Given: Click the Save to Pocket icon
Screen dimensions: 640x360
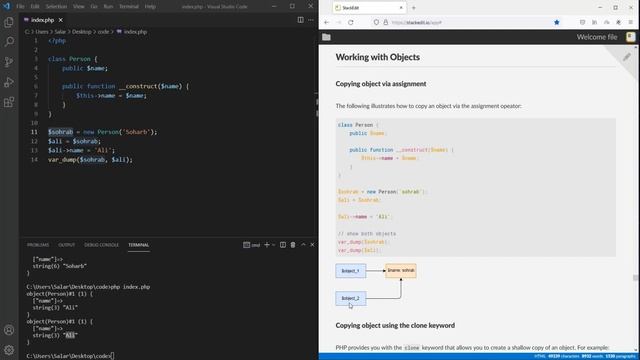Looking at the screenshot, I should point(582,22).
